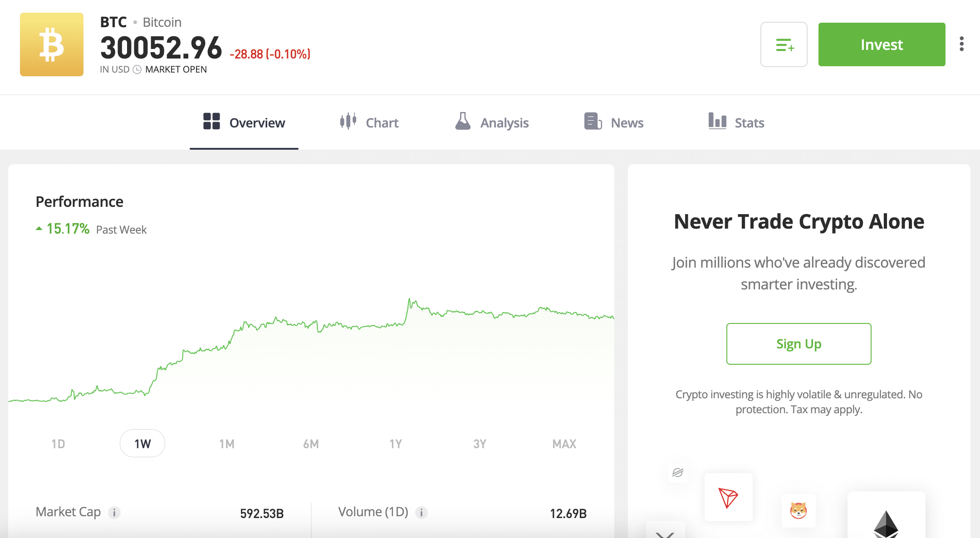
Task: Click the MARKET OPEN status text
Action: point(176,69)
